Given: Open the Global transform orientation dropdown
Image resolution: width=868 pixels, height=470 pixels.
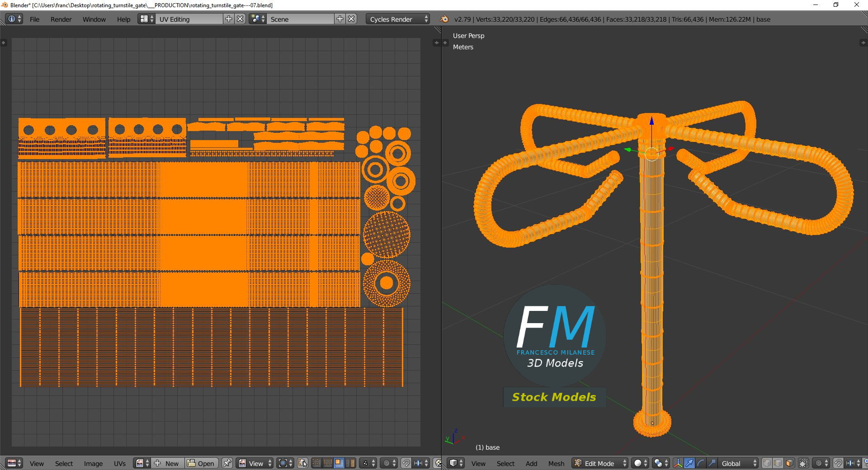Looking at the screenshot, I should click(738, 463).
